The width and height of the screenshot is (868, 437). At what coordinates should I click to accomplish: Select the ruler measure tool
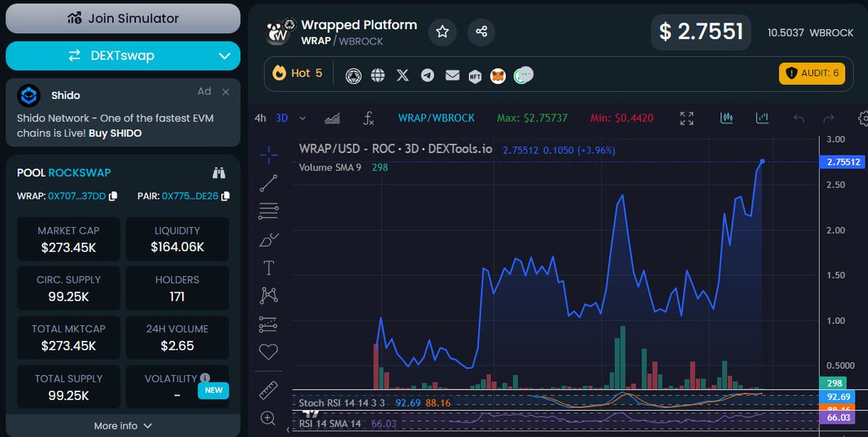pos(268,390)
